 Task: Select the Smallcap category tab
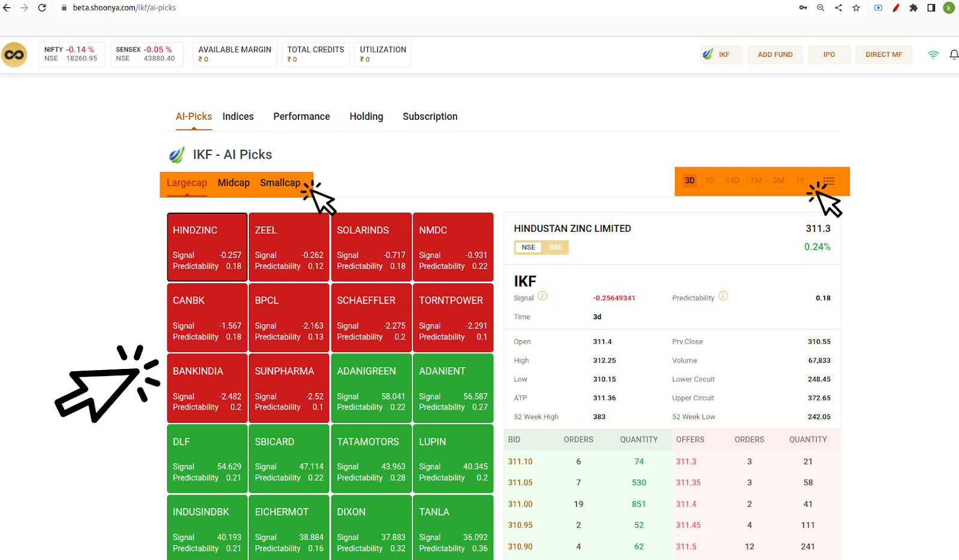coord(280,183)
